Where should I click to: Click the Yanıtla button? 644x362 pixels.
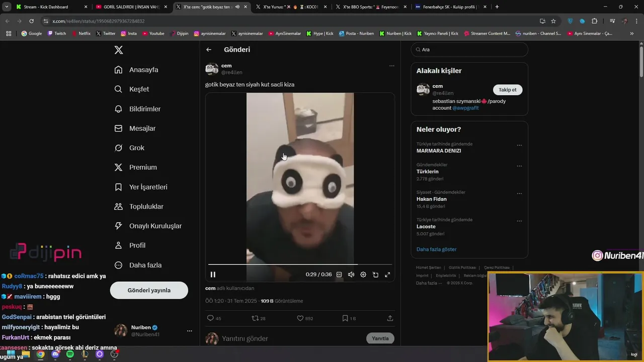click(380, 338)
